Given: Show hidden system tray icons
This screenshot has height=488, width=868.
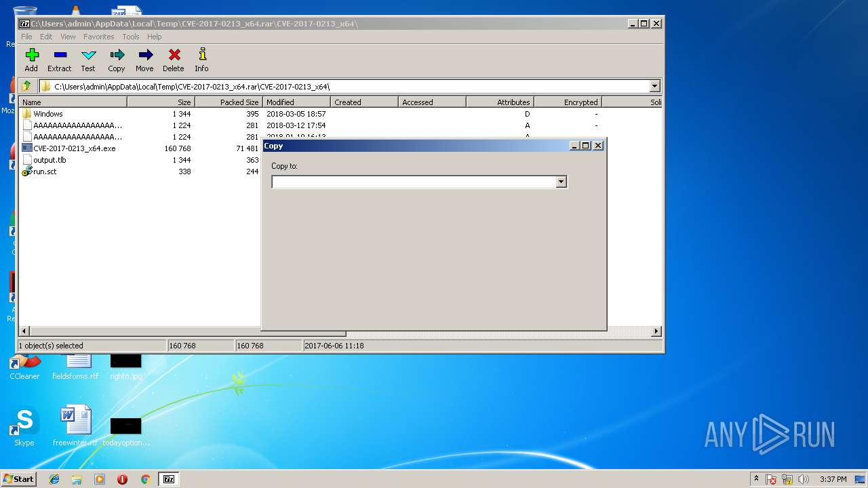Looking at the screenshot, I should (756, 479).
